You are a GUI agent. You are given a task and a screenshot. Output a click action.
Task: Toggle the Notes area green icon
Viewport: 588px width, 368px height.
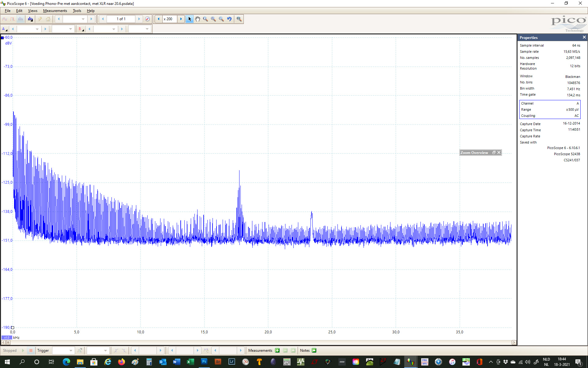click(314, 351)
